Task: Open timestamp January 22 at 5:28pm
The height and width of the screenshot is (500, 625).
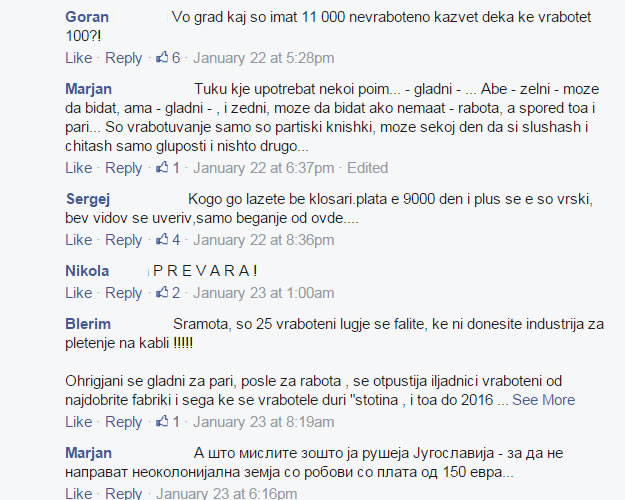Action: click(263, 58)
